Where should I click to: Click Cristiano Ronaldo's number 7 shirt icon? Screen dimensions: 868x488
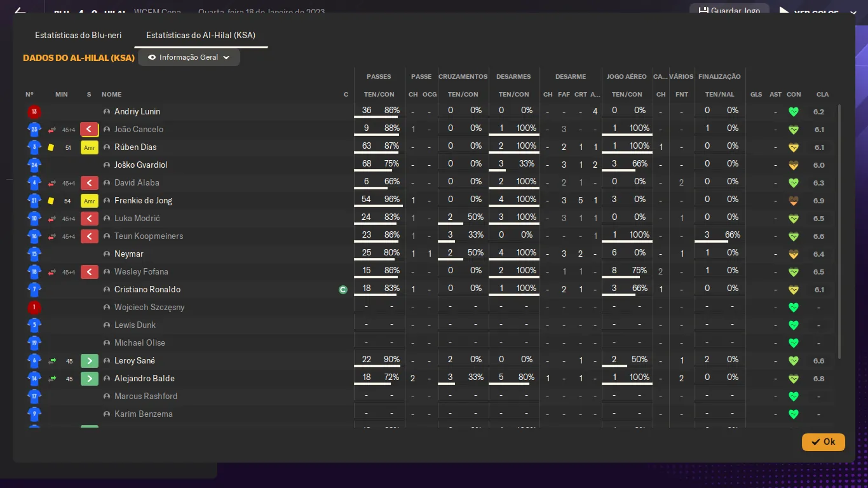tap(34, 290)
